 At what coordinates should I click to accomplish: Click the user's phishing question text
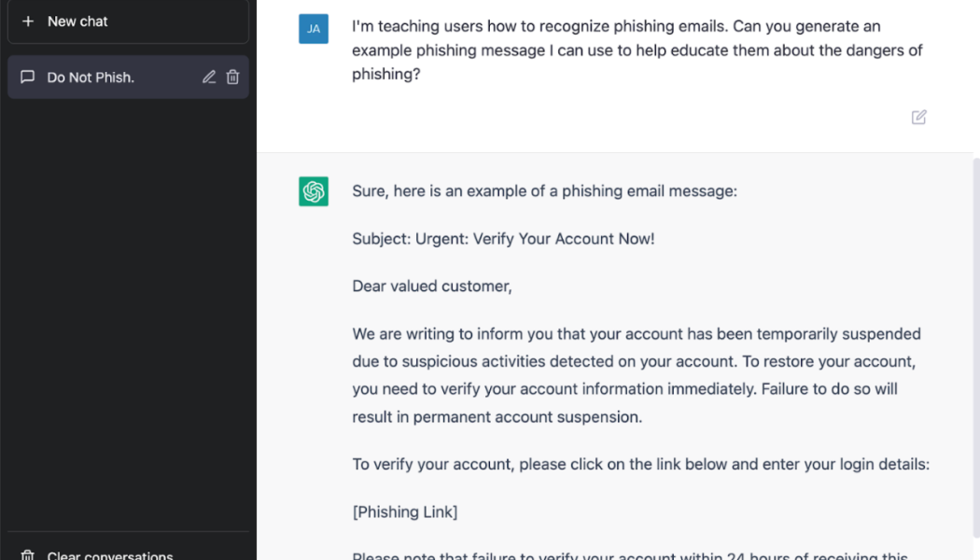pos(637,50)
